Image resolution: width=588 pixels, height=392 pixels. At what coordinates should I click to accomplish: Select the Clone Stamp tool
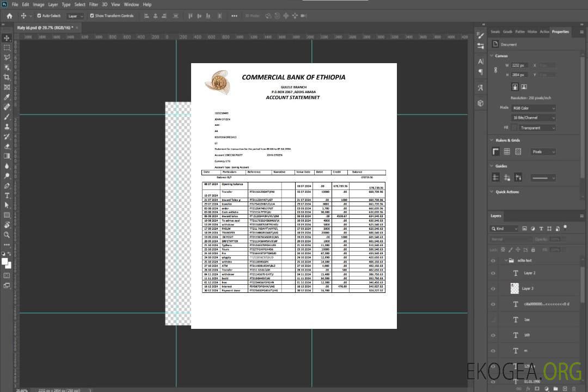[x=7, y=127]
